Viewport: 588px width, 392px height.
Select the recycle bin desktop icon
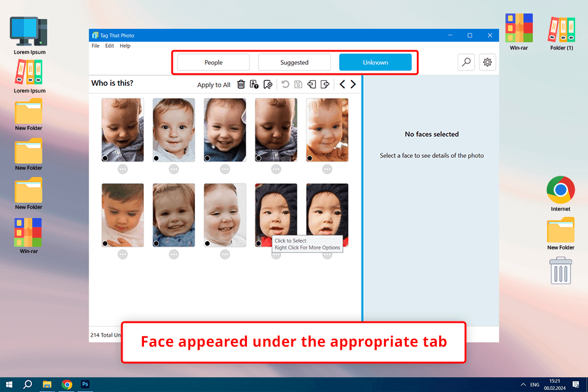click(560, 271)
